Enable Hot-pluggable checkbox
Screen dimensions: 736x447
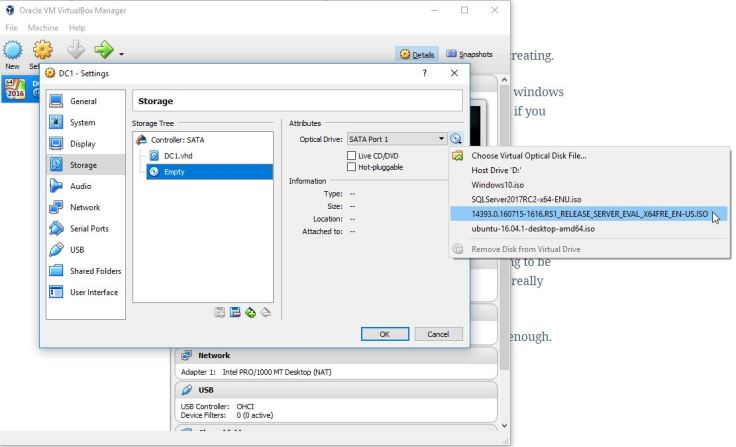[x=351, y=167]
